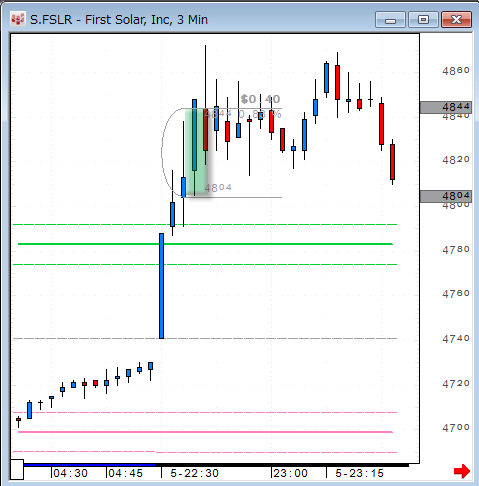Click the tall blue gap-up candle
This screenshot has width=479, height=486.
tap(161, 286)
